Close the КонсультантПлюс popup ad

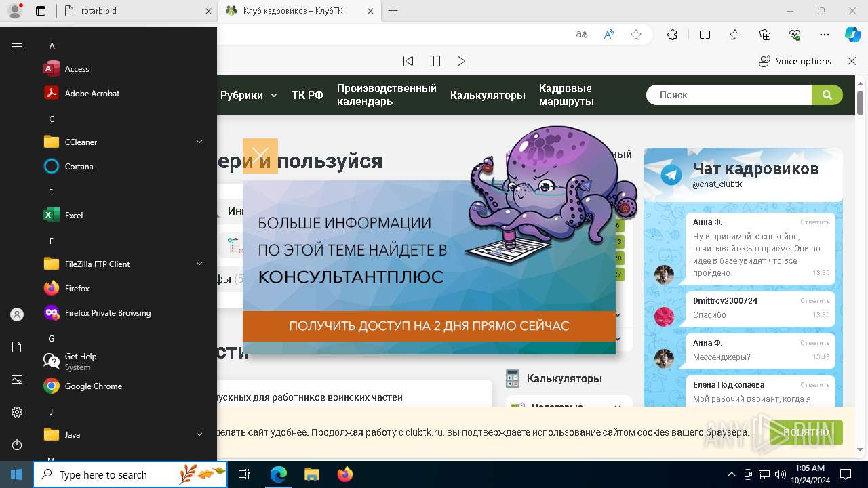pos(260,156)
